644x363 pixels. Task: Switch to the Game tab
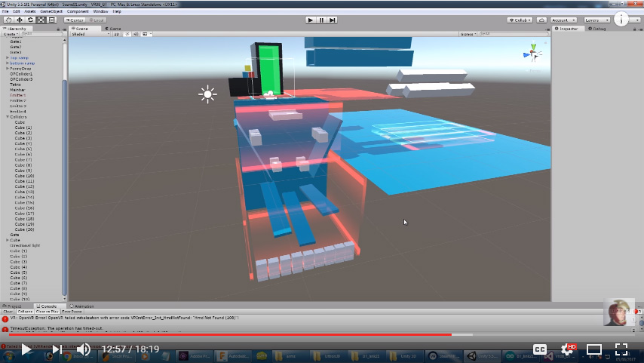pos(114,29)
